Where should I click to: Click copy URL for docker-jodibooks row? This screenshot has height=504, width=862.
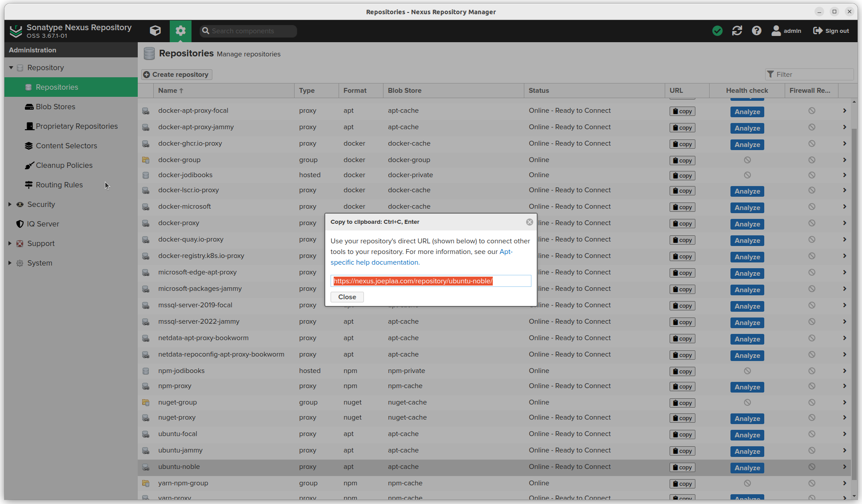(682, 176)
